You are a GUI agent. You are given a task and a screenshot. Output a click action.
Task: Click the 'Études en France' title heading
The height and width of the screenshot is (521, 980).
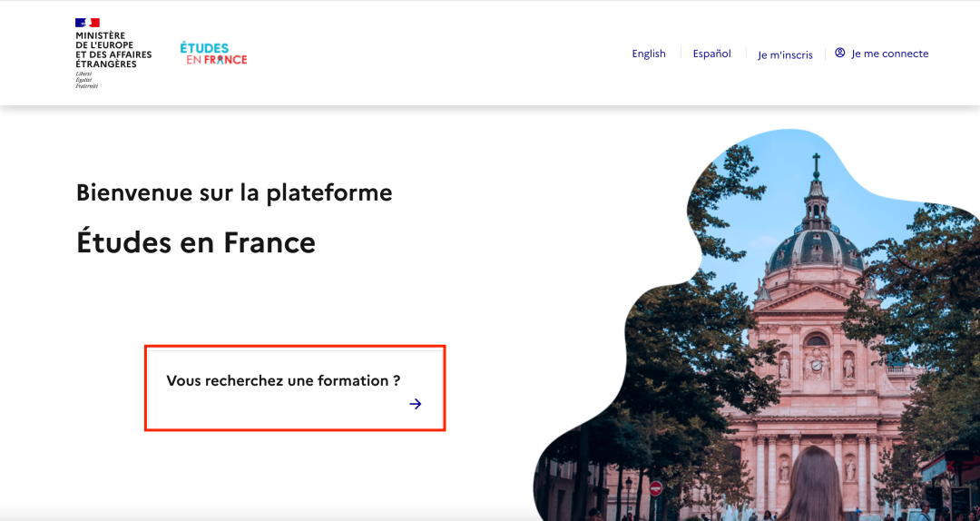tap(196, 242)
